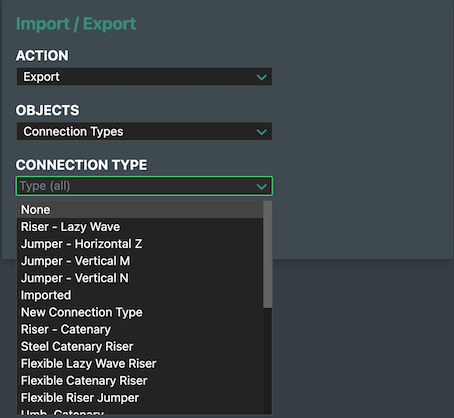Select Riser - Catenary option
Viewport: 454px width, 418px height.
[140, 329]
